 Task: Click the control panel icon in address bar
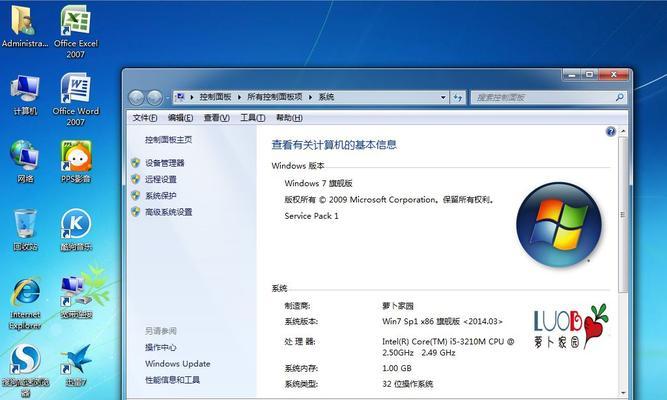coord(180,97)
